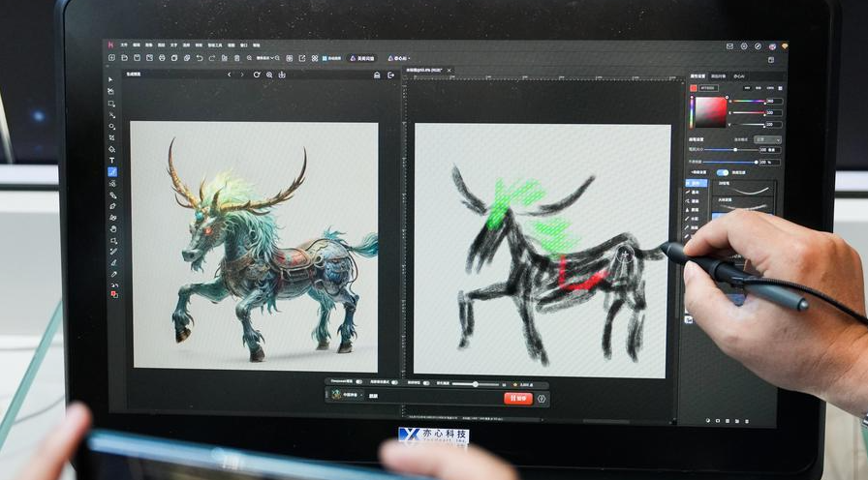
Task: Open the mail envelope icon at top right
Action: pos(729,46)
